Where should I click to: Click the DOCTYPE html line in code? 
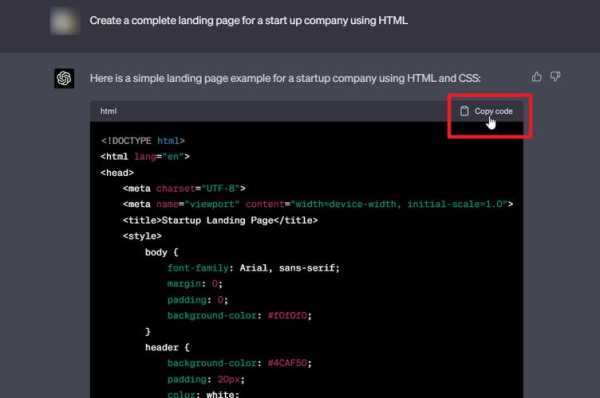click(x=143, y=141)
